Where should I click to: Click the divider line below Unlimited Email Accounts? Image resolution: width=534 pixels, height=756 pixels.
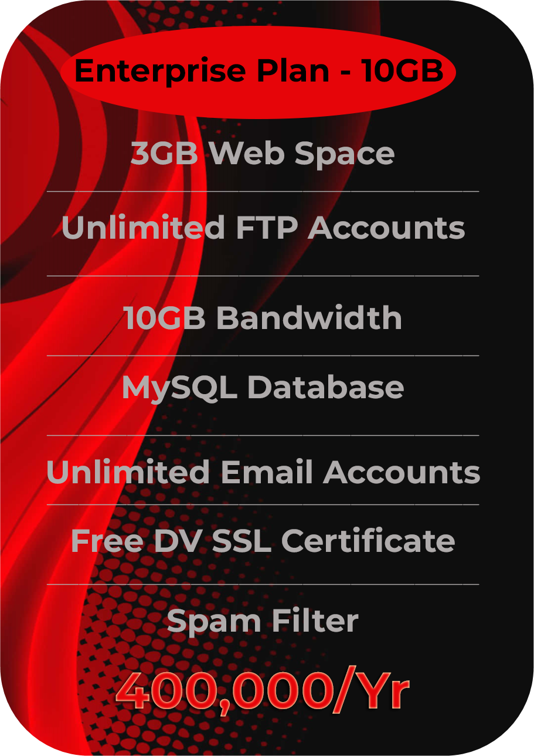pyautogui.click(x=263, y=504)
